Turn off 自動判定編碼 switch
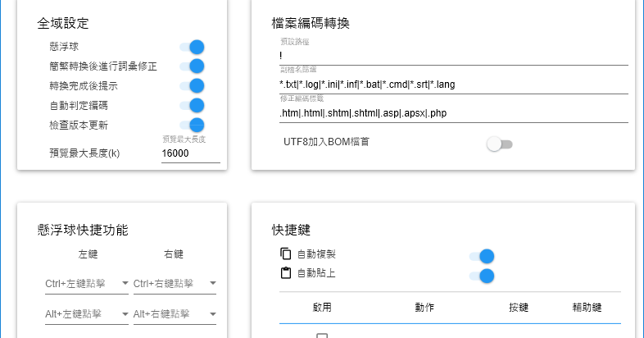The height and width of the screenshot is (338, 644). [x=193, y=106]
